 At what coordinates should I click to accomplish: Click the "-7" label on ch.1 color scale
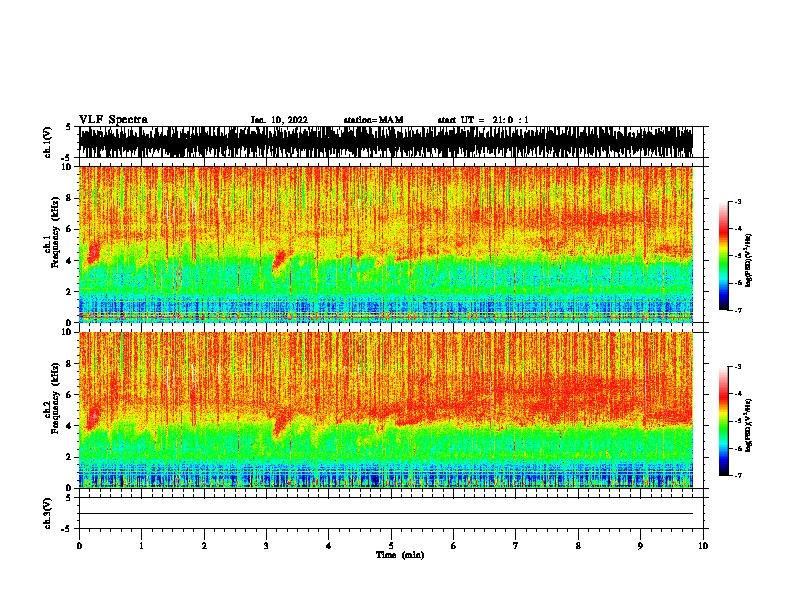pos(738,310)
